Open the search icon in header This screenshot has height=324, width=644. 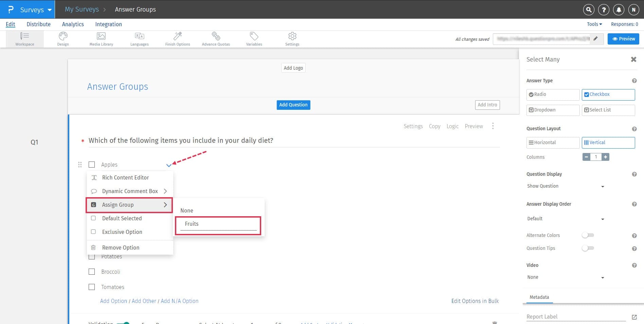(589, 10)
